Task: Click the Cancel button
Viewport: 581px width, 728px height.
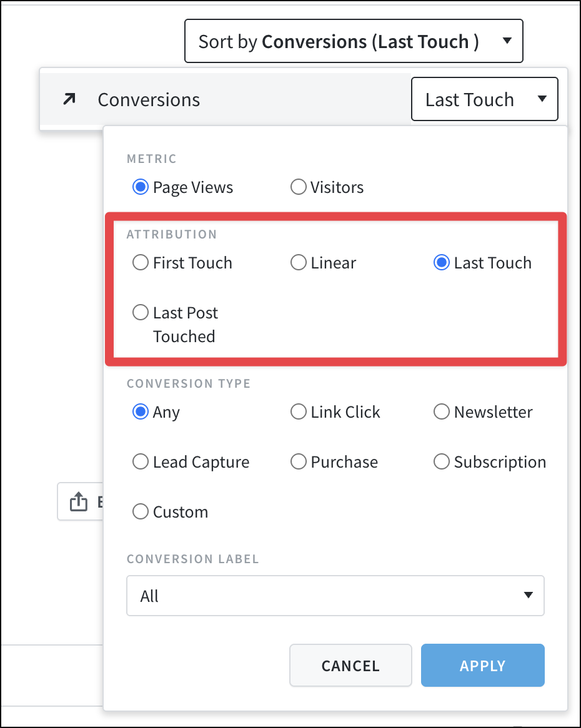Action: pyautogui.click(x=350, y=666)
